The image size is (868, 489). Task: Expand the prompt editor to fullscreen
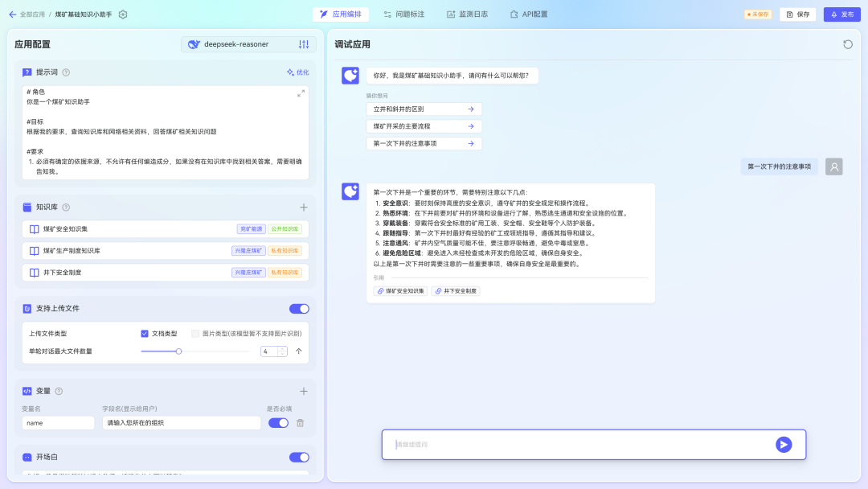pyautogui.click(x=301, y=93)
